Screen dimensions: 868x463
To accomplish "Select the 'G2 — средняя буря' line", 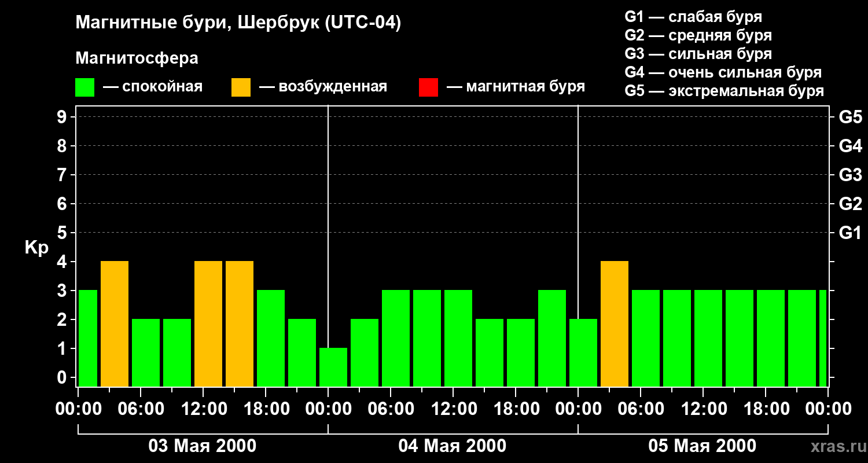I will tap(698, 35).
